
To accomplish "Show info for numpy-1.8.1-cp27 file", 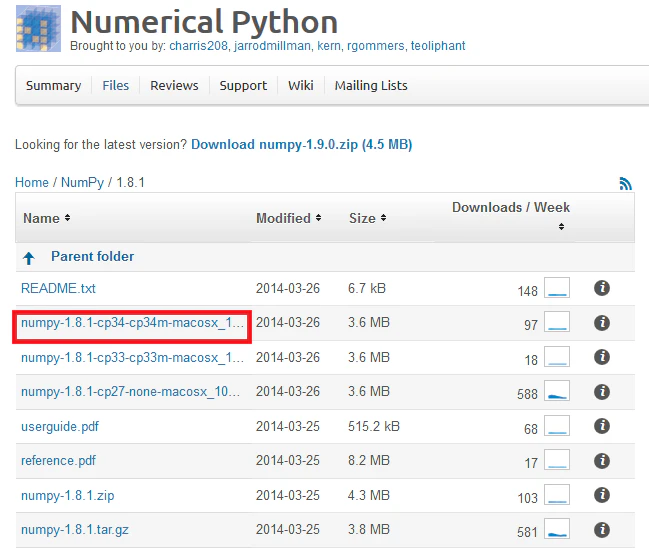I will pos(602,391).
